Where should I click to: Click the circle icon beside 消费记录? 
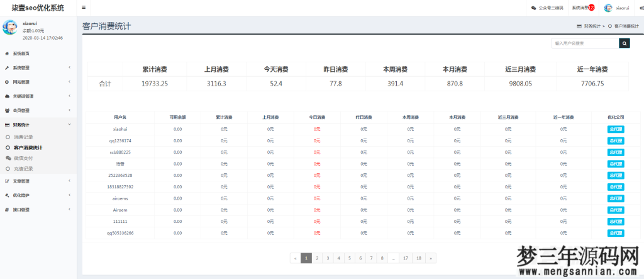click(x=8, y=137)
